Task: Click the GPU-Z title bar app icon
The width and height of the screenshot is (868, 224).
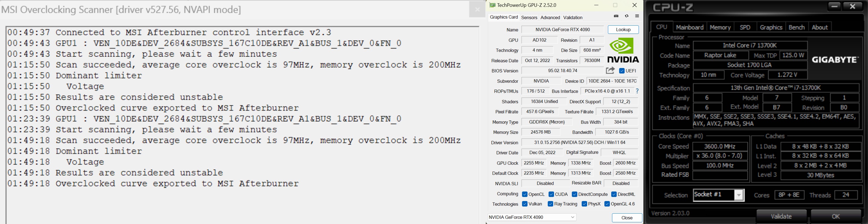Action: click(492, 5)
